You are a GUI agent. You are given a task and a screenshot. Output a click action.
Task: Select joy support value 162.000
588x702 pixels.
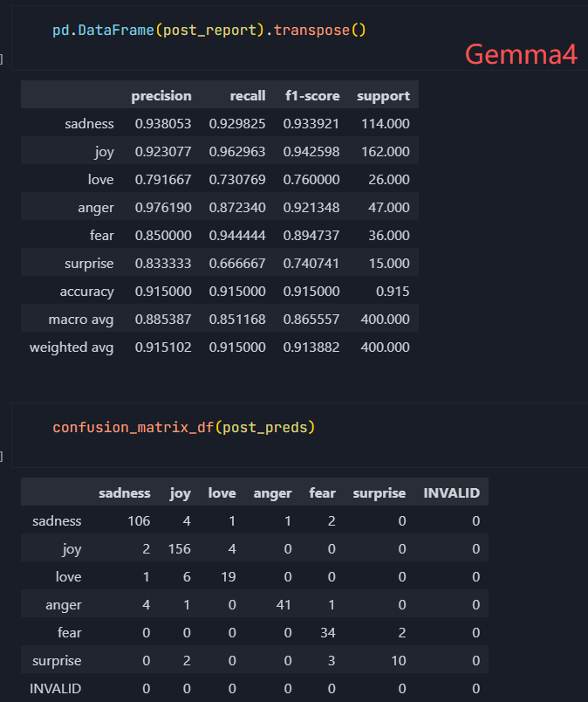[386, 152]
